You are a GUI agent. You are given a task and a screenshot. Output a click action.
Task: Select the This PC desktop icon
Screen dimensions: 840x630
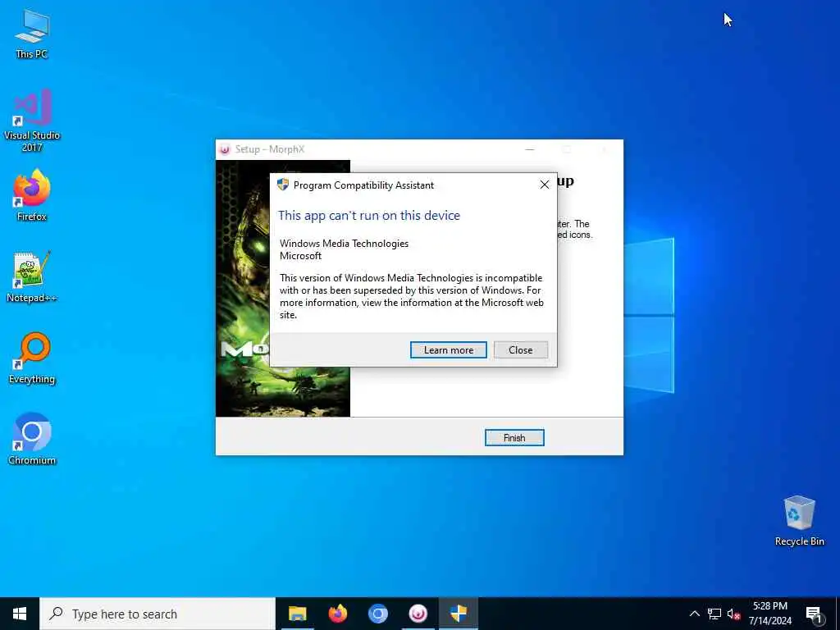[32, 34]
